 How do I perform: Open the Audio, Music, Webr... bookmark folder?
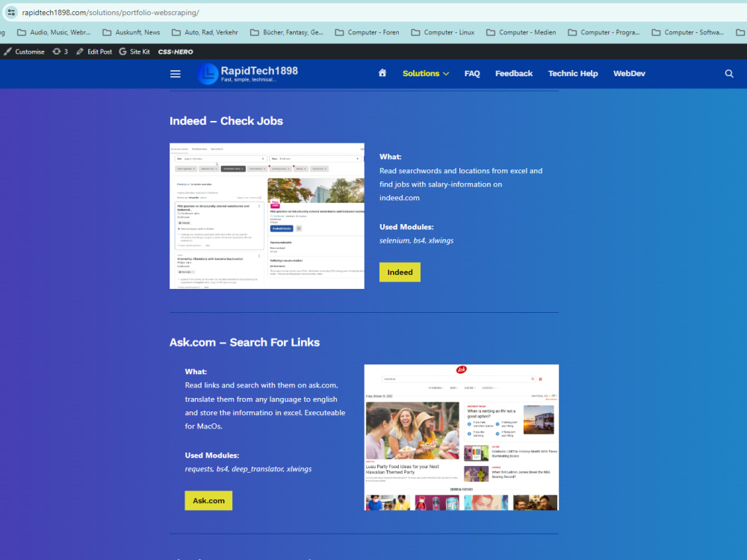click(x=54, y=32)
